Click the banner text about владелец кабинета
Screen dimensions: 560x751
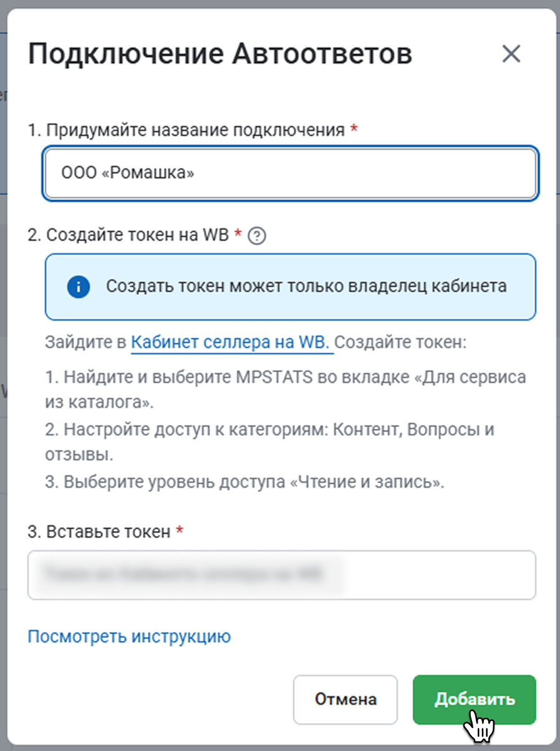click(x=306, y=286)
